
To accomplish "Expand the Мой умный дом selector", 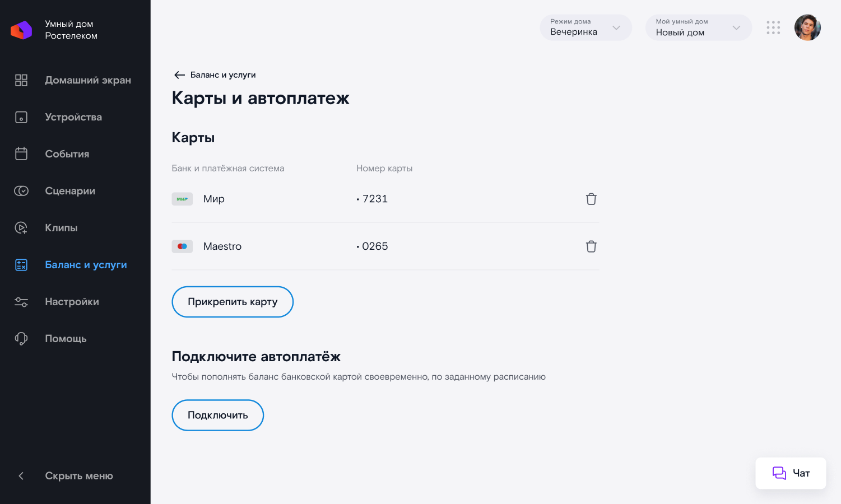I will [698, 27].
